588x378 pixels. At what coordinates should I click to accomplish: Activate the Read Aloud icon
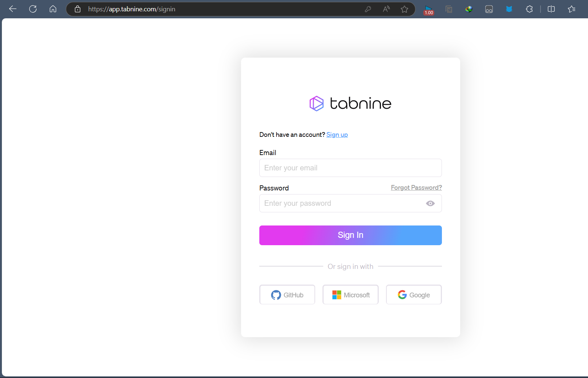pos(386,9)
